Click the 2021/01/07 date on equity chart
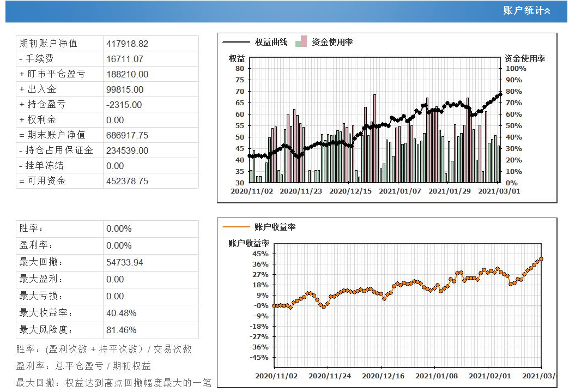This screenshot has width=569, height=392. tap(400, 191)
